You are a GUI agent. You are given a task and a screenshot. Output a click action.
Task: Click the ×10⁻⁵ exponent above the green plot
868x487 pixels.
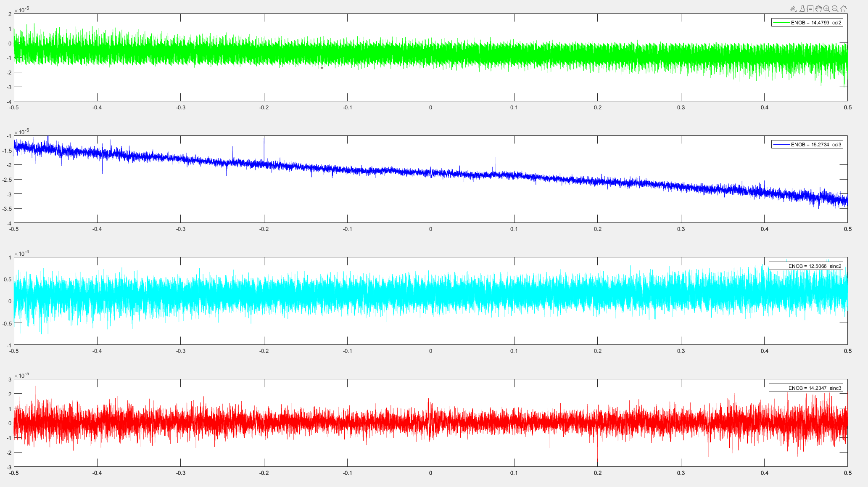tap(21, 10)
